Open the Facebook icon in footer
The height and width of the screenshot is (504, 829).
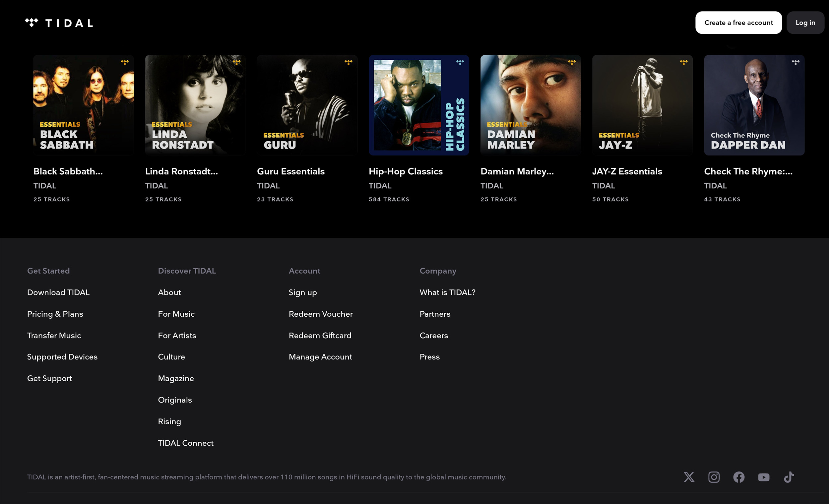[738, 477]
